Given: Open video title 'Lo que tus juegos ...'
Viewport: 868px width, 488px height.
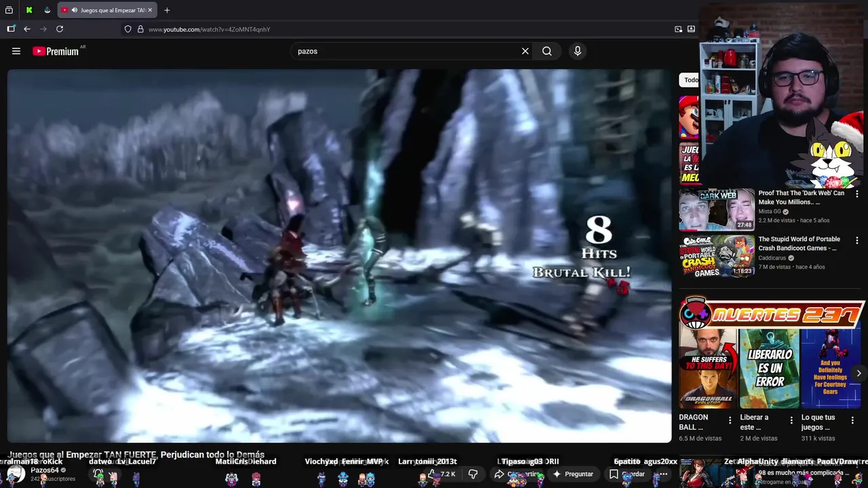Looking at the screenshot, I should point(818,422).
